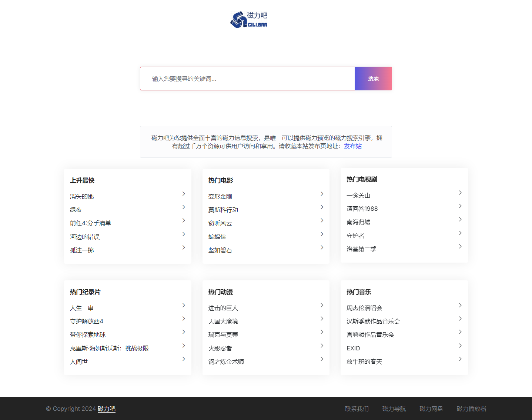Click the arrow beside 请回答1988
This screenshot has height=420, width=532.
tap(460, 206)
